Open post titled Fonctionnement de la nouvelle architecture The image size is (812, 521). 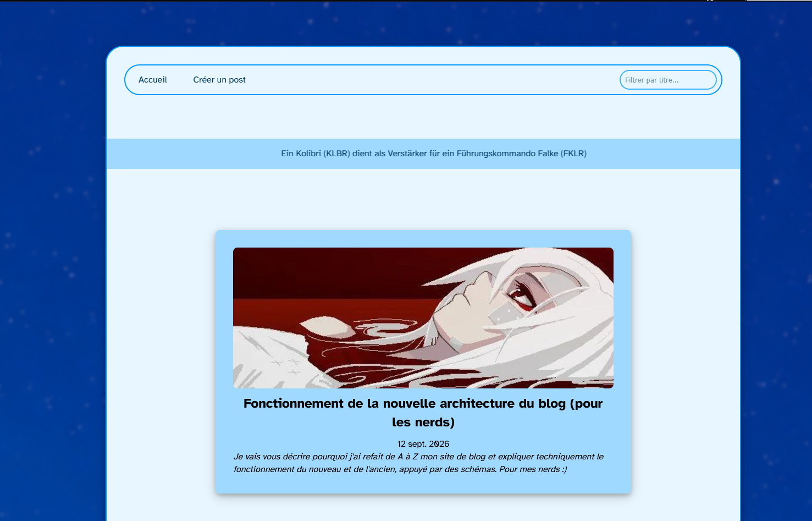coord(423,413)
